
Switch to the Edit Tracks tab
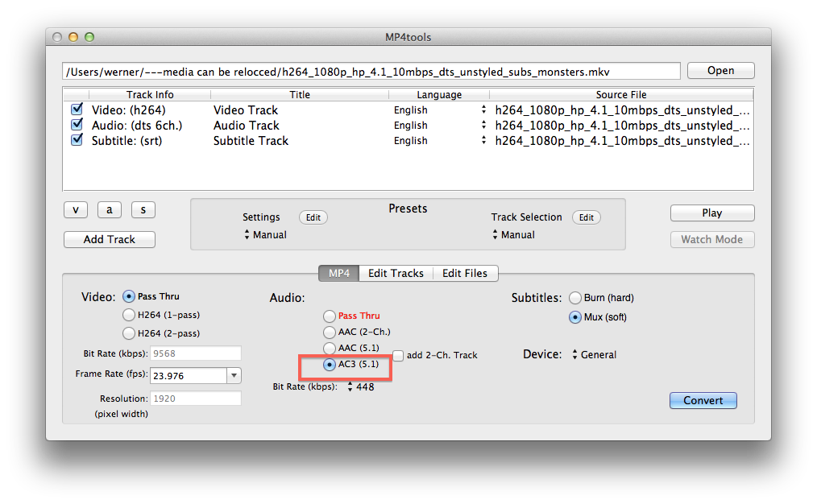[x=396, y=274]
